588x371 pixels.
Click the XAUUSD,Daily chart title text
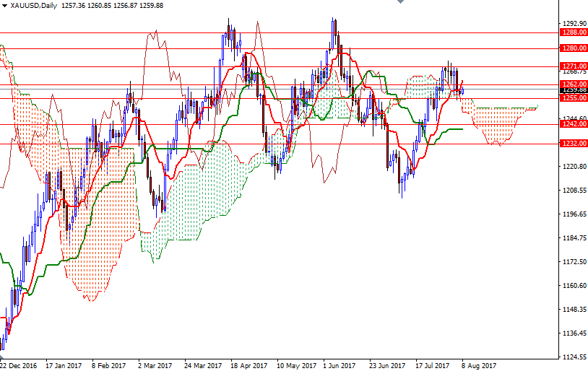[x=34, y=6]
